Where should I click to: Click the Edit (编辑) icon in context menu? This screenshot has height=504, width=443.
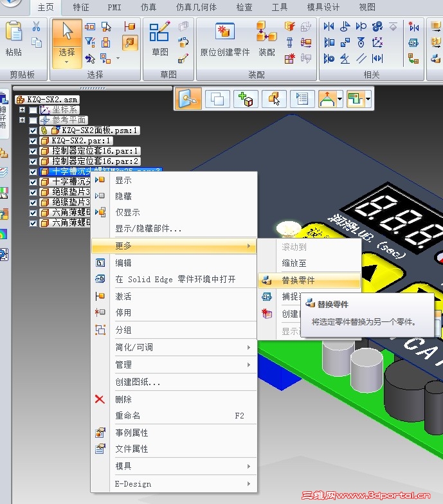tap(100, 263)
